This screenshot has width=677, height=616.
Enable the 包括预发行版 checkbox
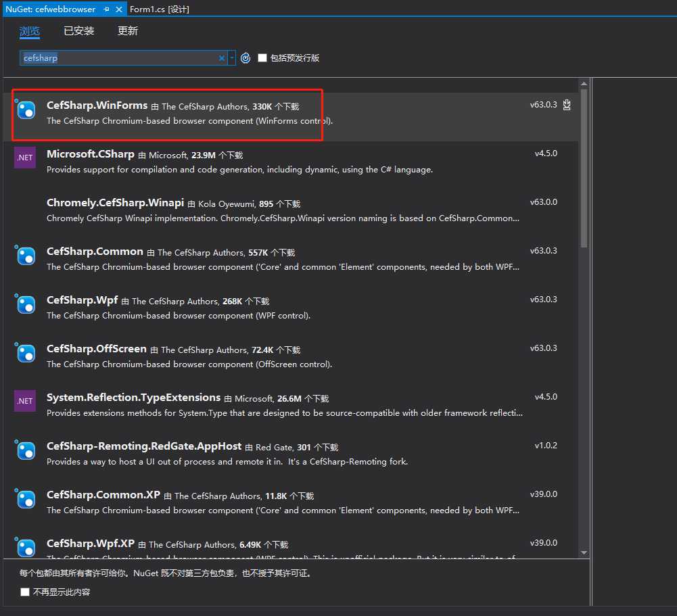(262, 58)
